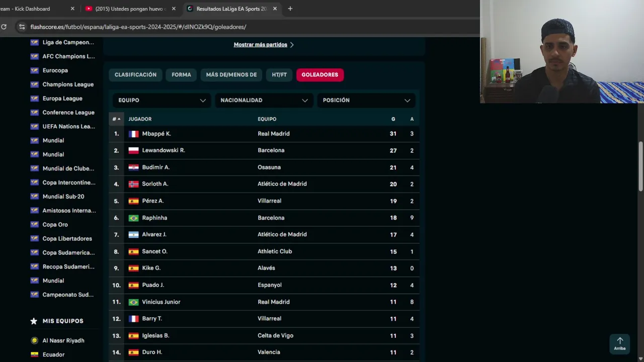Open Copa Intercontinental in the sidebar
The image size is (644, 362).
pyautogui.click(x=69, y=183)
